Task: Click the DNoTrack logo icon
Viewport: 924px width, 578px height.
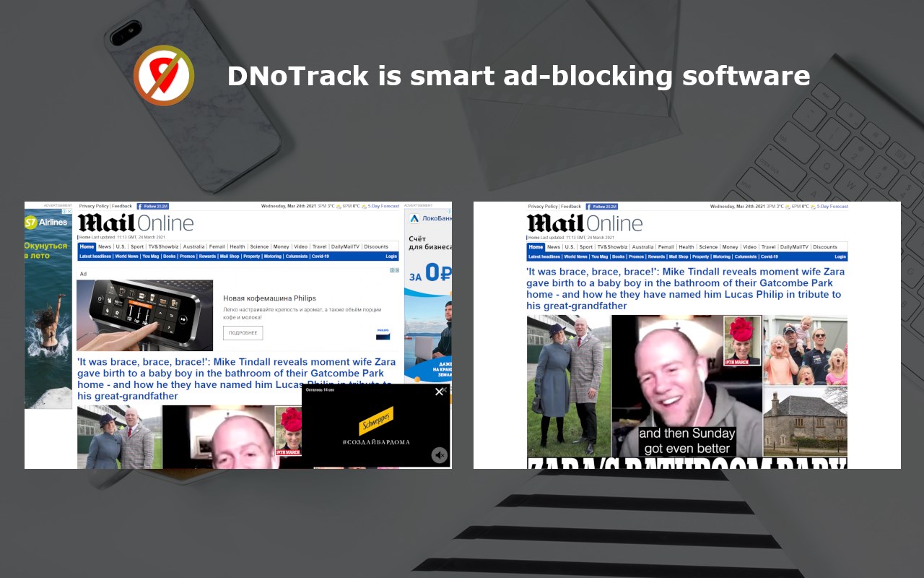Action: click(x=164, y=75)
